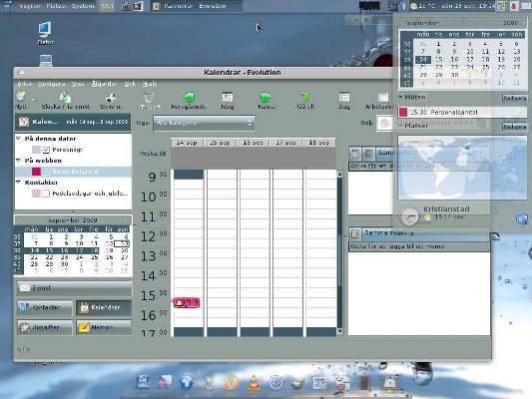Click day view scrollbar up arrow
This screenshot has height=399, width=532.
339,175
